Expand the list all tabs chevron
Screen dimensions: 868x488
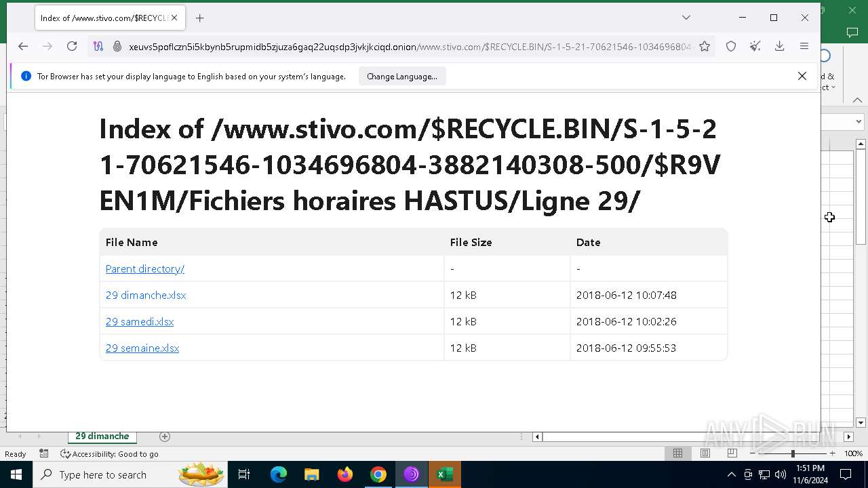click(686, 18)
